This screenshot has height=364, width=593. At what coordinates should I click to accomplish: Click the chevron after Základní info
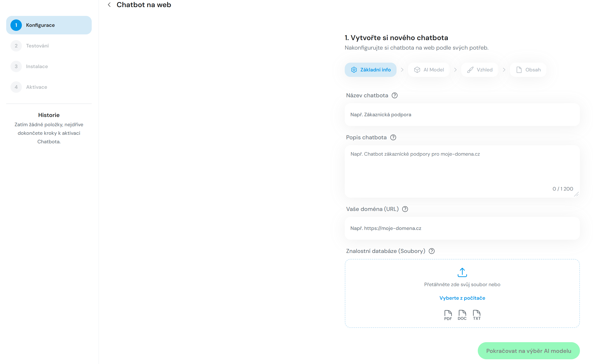[x=402, y=70]
